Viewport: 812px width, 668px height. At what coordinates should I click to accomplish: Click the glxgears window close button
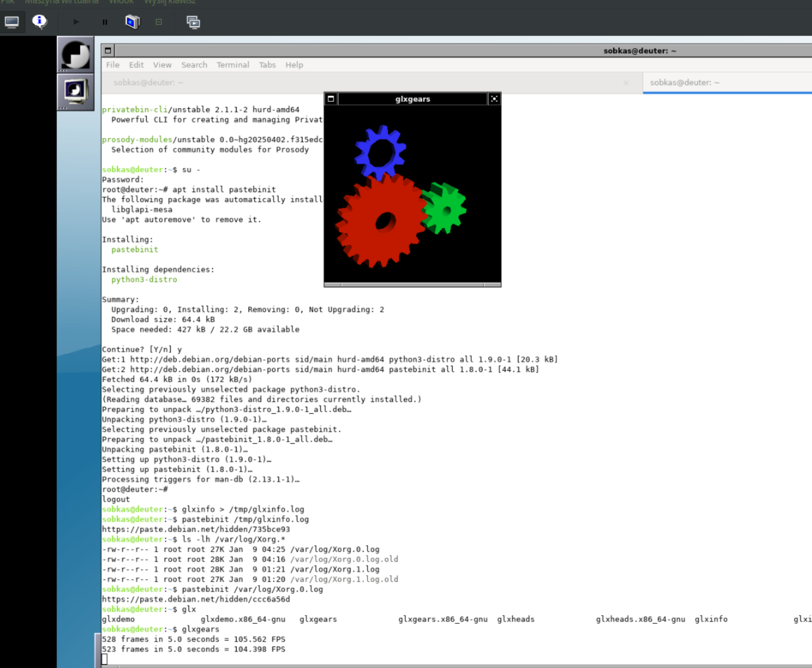[494, 99]
